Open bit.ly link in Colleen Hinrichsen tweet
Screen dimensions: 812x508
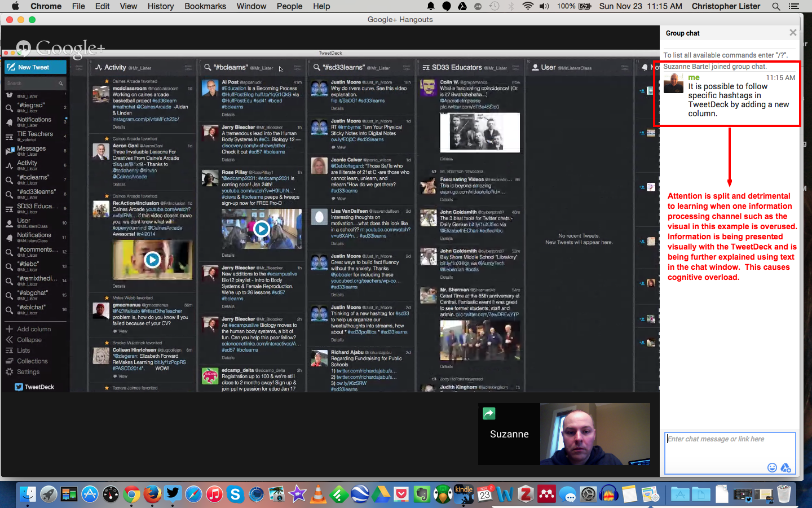(170, 362)
